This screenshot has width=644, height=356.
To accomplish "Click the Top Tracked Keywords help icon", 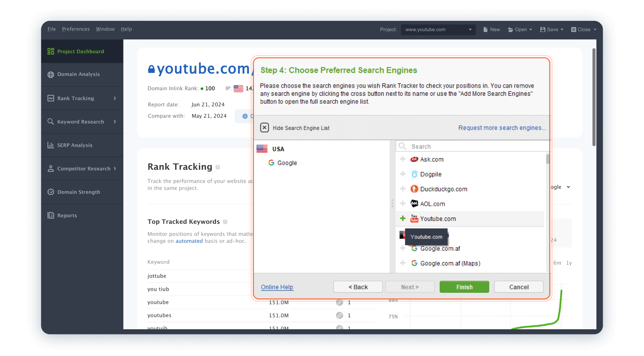I will 225,222.
